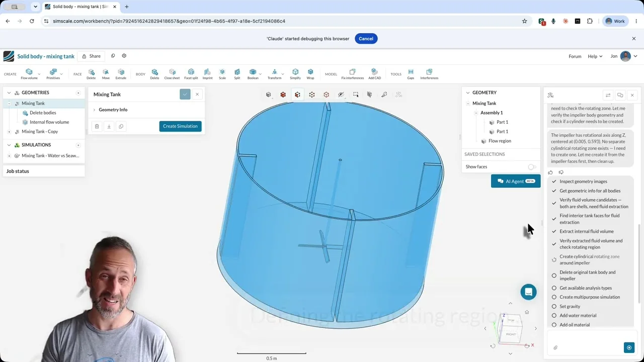Image resolution: width=644 pixels, height=362 pixels.
Task: Click the RIGHT face of orientation cube
Action: point(511,334)
